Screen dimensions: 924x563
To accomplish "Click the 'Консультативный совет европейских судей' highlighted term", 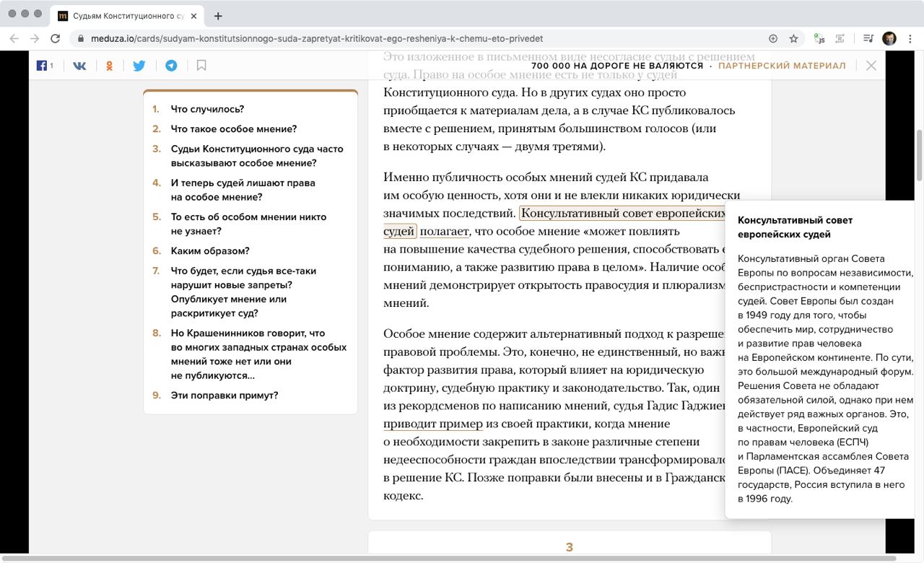I will click(622, 214).
